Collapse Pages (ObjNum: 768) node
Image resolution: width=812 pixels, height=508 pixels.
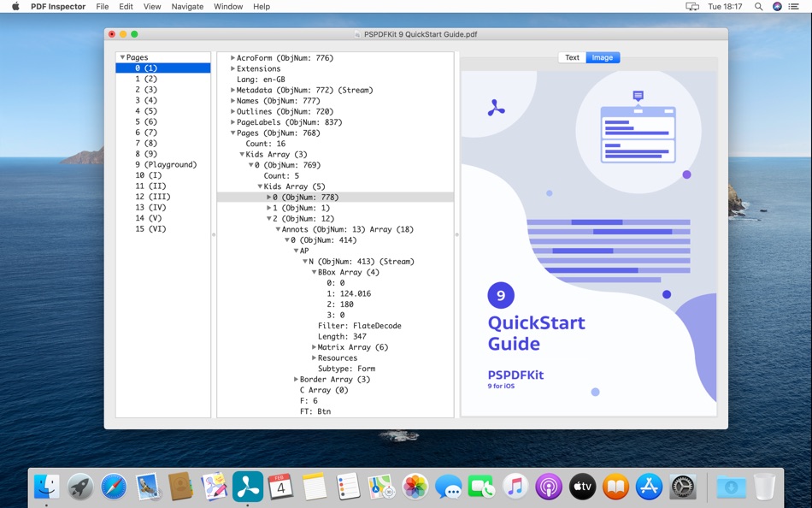233,133
